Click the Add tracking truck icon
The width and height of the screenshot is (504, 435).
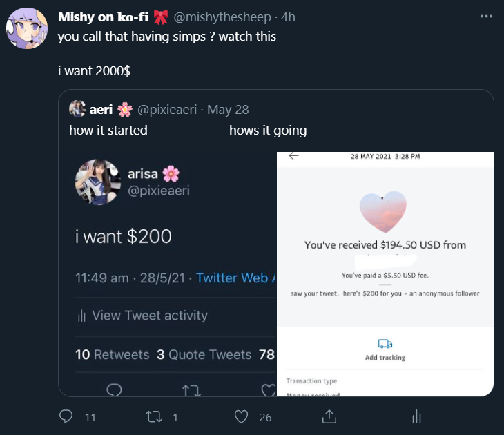coord(385,344)
